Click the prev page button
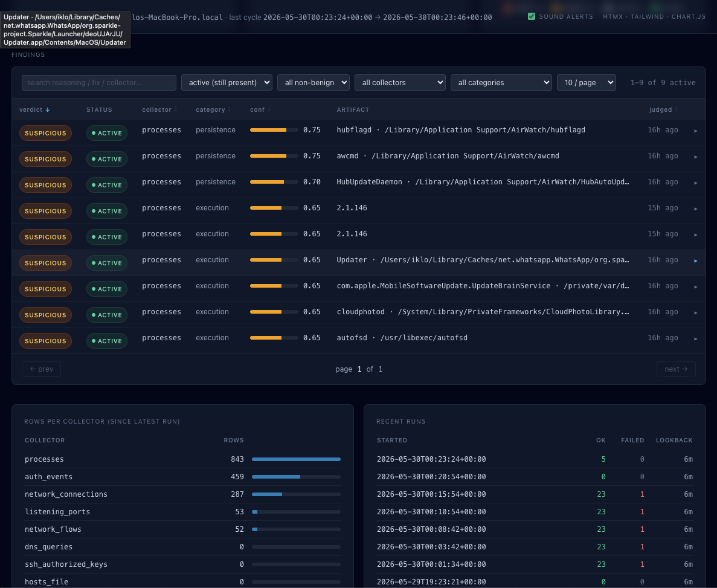This screenshot has height=588, width=717. 41,369
